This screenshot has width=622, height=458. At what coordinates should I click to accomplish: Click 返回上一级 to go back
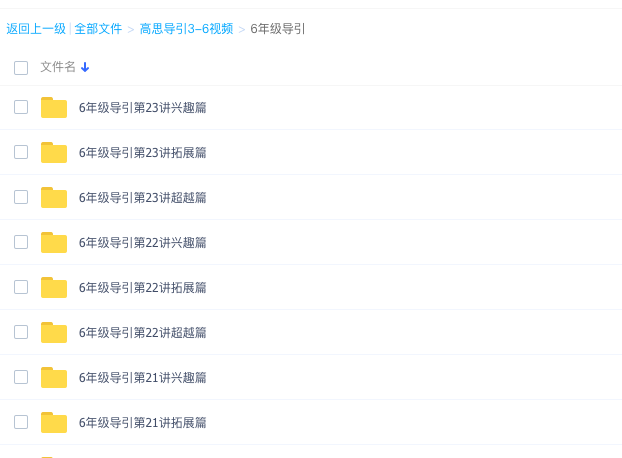point(36,29)
